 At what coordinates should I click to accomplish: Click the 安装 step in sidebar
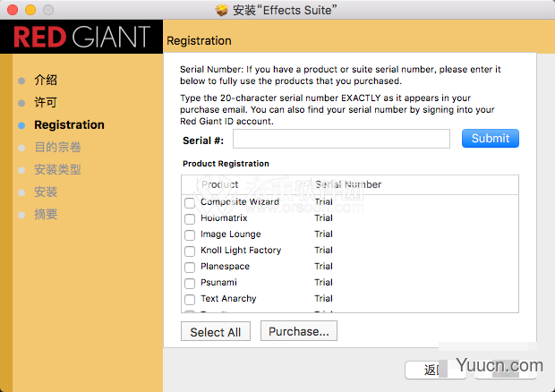(46, 192)
